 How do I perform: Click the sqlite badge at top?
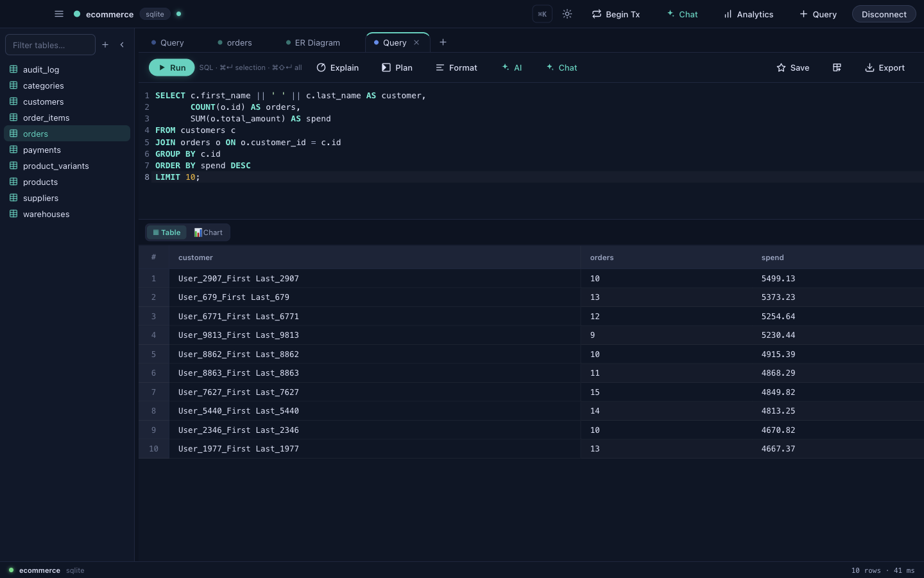tap(155, 14)
